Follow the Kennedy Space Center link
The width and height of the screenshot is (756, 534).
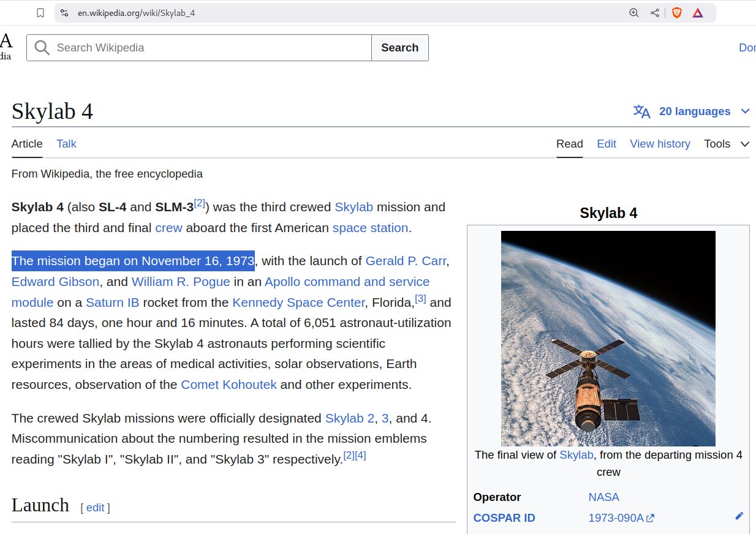pos(298,302)
